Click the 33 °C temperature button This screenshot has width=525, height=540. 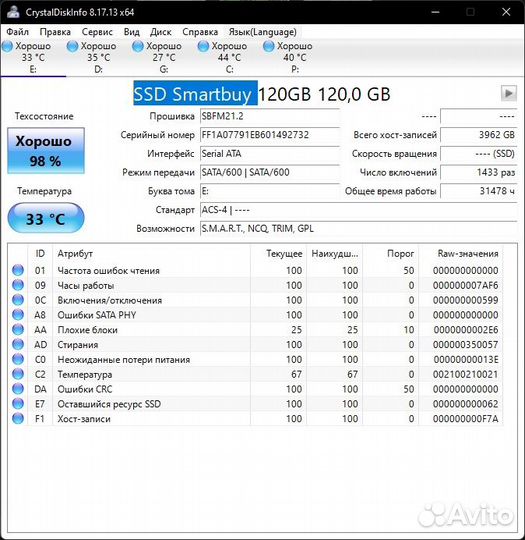pos(46,218)
